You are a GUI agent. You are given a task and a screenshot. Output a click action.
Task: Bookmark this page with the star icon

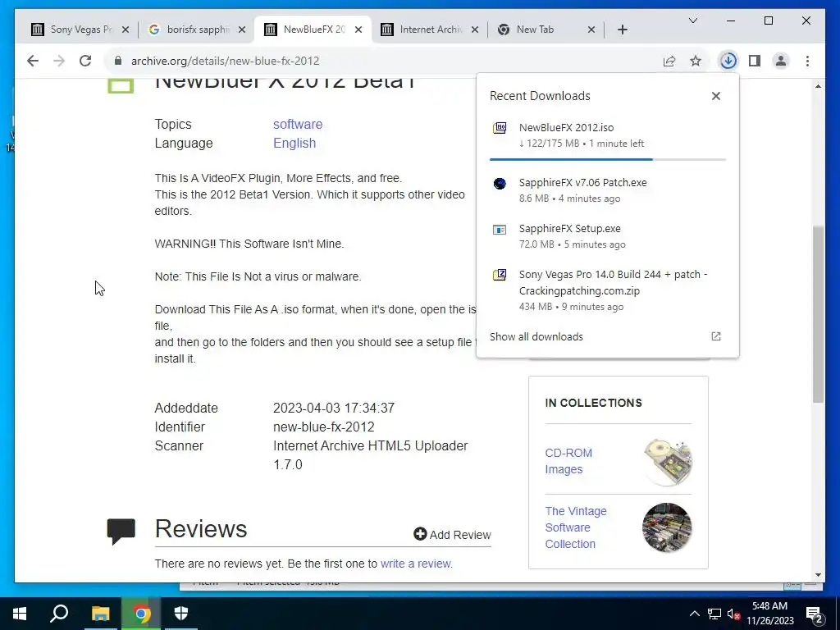(x=696, y=61)
